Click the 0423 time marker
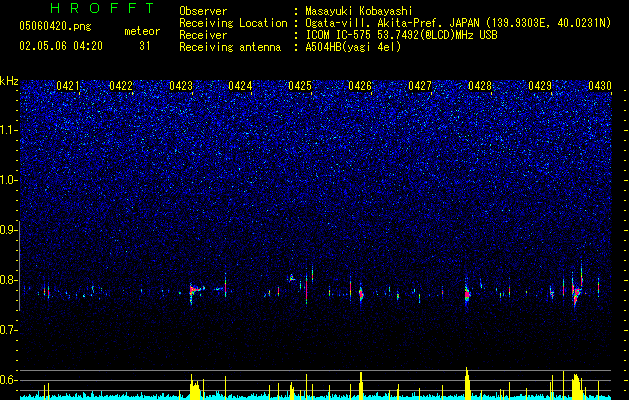The width and height of the screenshot is (629, 400). click(x=181, y=85)
